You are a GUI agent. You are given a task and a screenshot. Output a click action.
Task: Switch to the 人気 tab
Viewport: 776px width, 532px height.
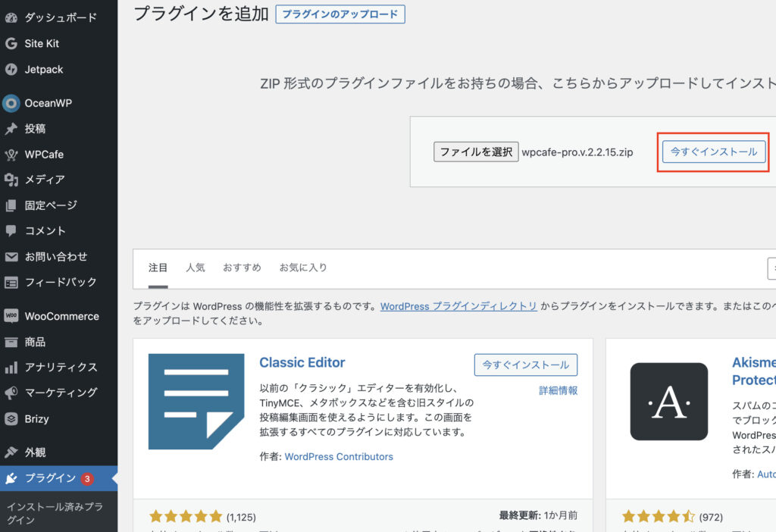click(196, 268)
